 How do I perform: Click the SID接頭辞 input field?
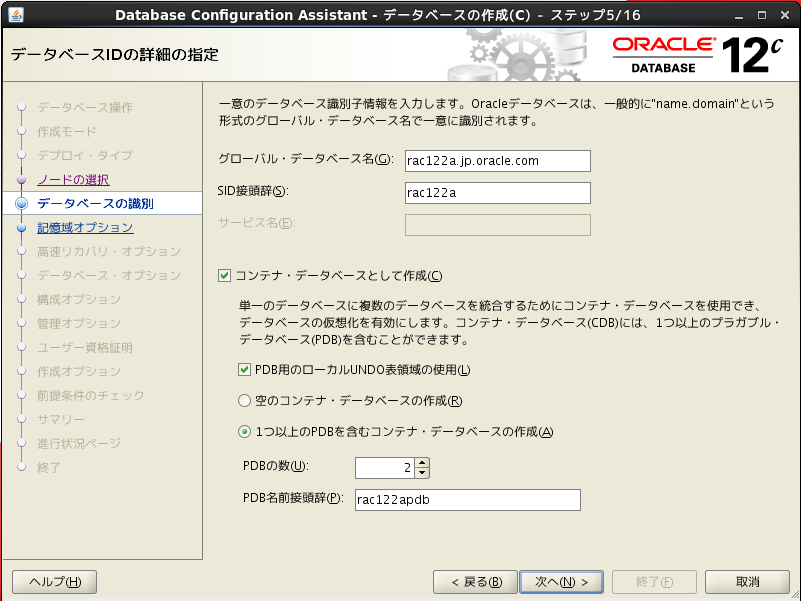click(x=498, y=193)
